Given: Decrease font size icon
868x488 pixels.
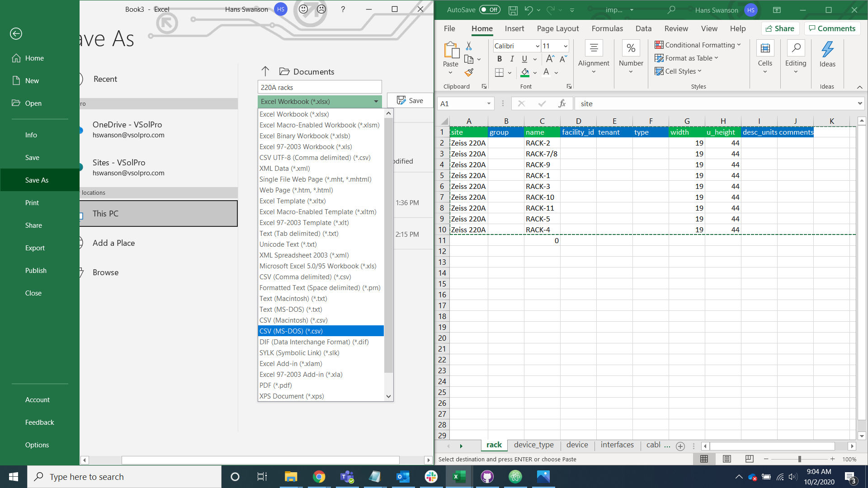Looking at the screenshot, I should pyautogui.click(x=563, y=59).
